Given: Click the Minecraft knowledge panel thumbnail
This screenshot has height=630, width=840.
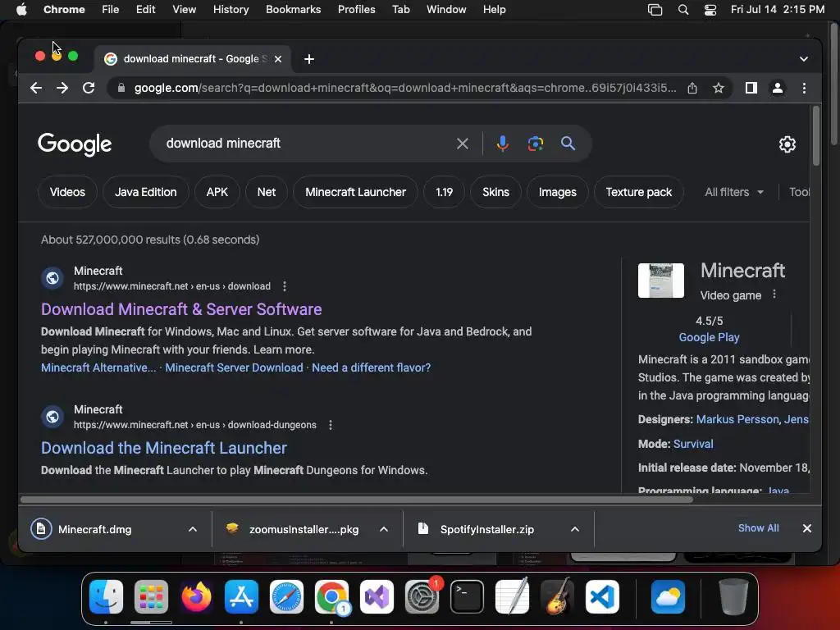Looking at the screenshot, I should coord(660,281).
